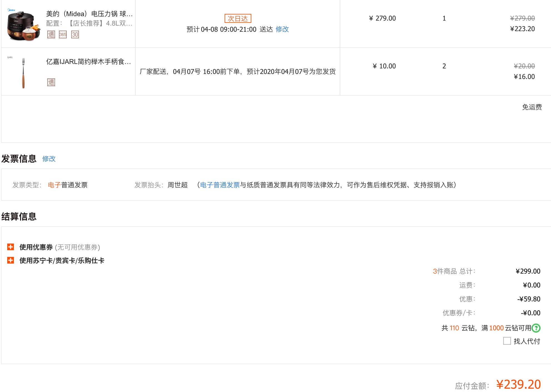Click the green question mark help icon
Viewport: 551px width, 392px height.
pyautogui.click(x=536, y=328)
